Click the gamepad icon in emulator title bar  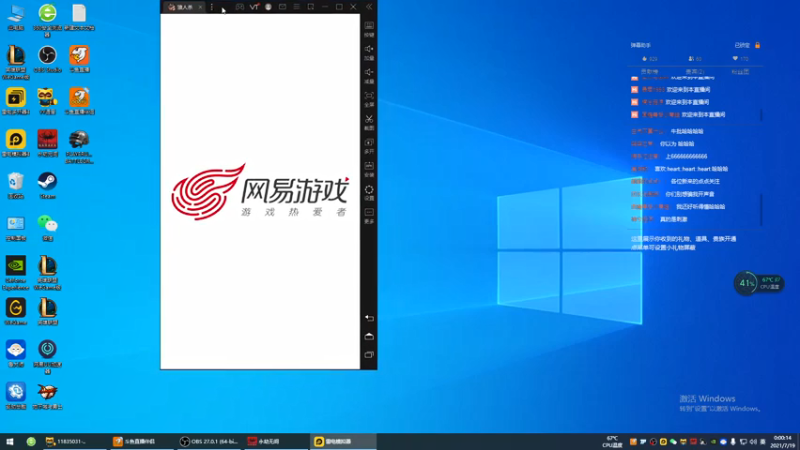(x=239, y=7)
